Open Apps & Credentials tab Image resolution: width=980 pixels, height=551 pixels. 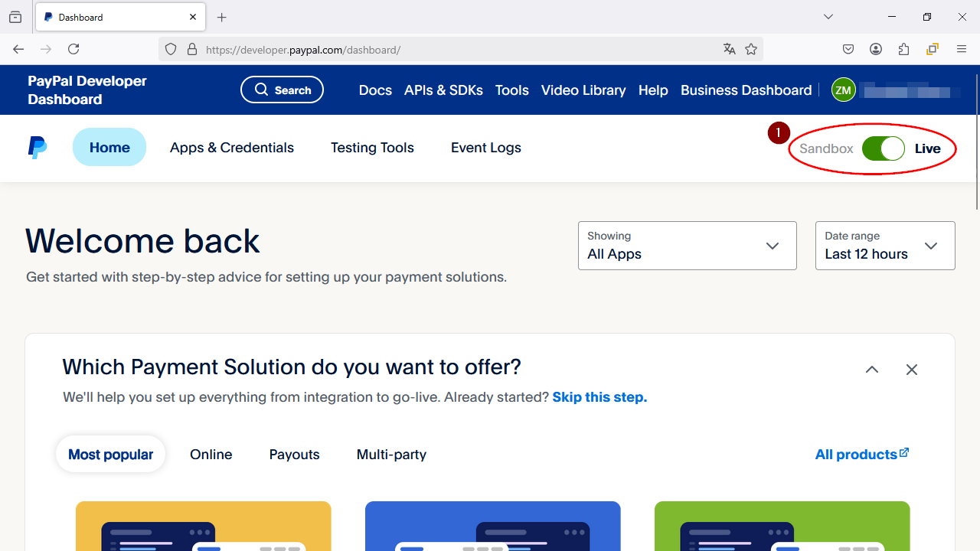click(232, 148)
